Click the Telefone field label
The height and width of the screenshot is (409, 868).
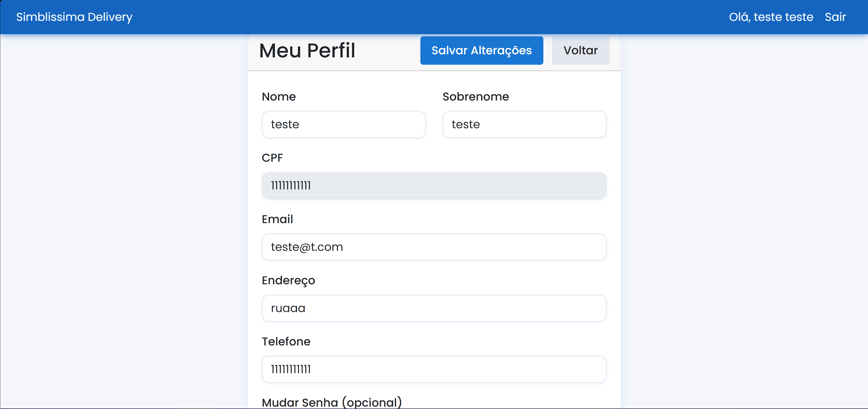[286, 341]
